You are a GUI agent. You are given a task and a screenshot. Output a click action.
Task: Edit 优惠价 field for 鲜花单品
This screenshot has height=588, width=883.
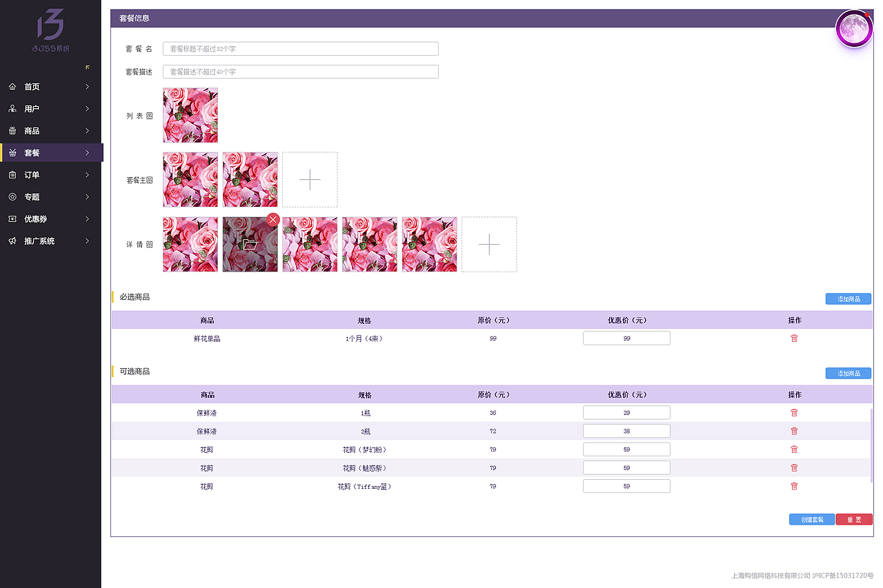pyautogui.click(x=626, y=338)
